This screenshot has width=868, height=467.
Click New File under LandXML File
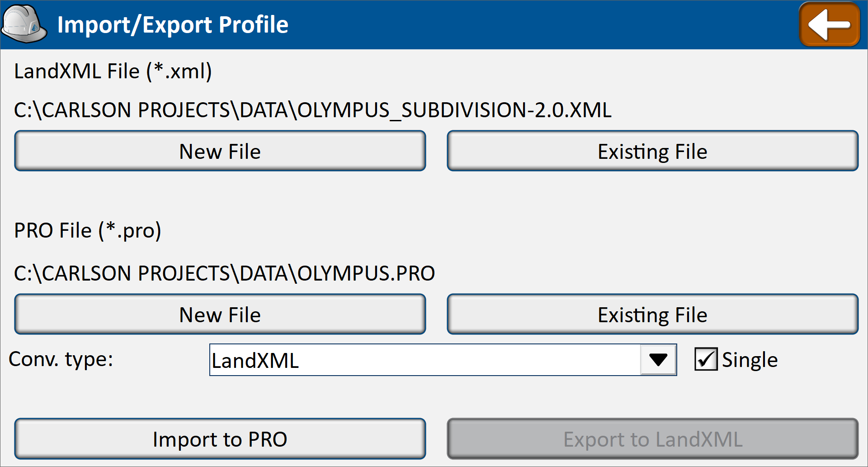pos(220,151)
